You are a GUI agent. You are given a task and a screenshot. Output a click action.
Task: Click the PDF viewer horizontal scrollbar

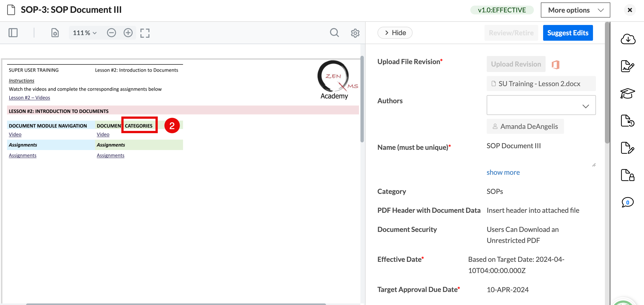pos(176,304)
